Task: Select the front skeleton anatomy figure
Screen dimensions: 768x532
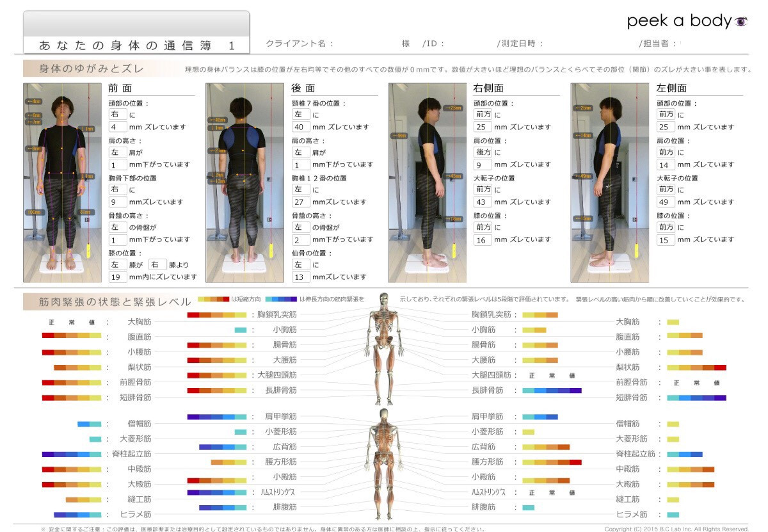Action: (383, 349)
